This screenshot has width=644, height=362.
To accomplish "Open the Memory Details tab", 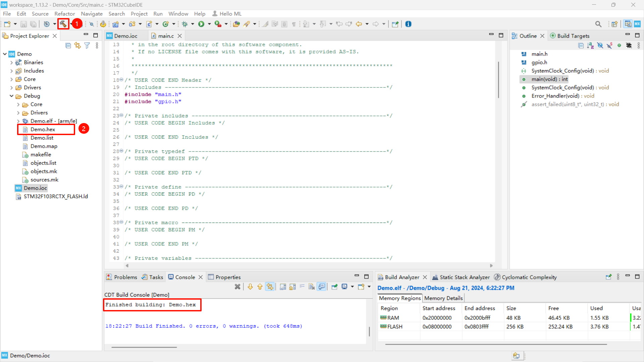I will 443,298.
